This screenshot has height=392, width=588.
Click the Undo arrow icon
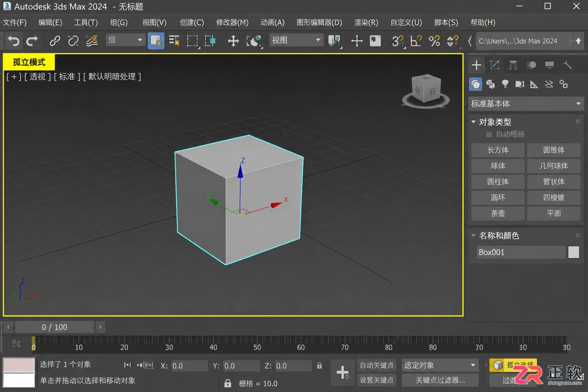coord(14,41)
